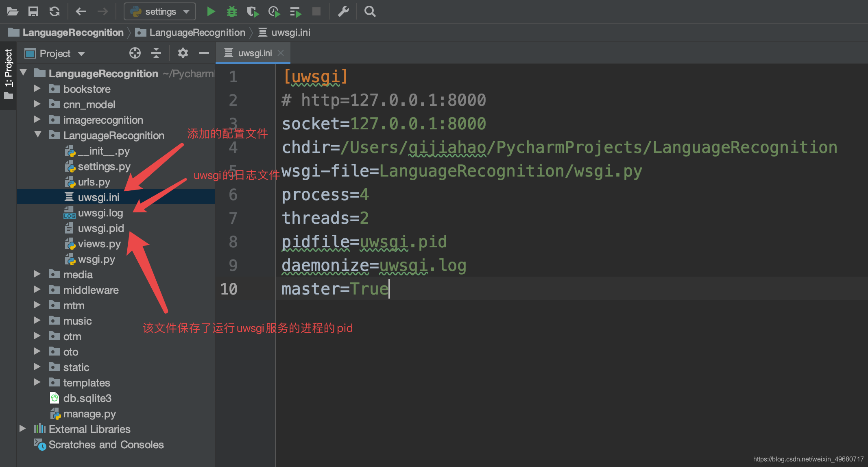The height and width of the screenshot is (467, 868).
Task: Open uwsgi.log in the tree
Action: [100, 213]
